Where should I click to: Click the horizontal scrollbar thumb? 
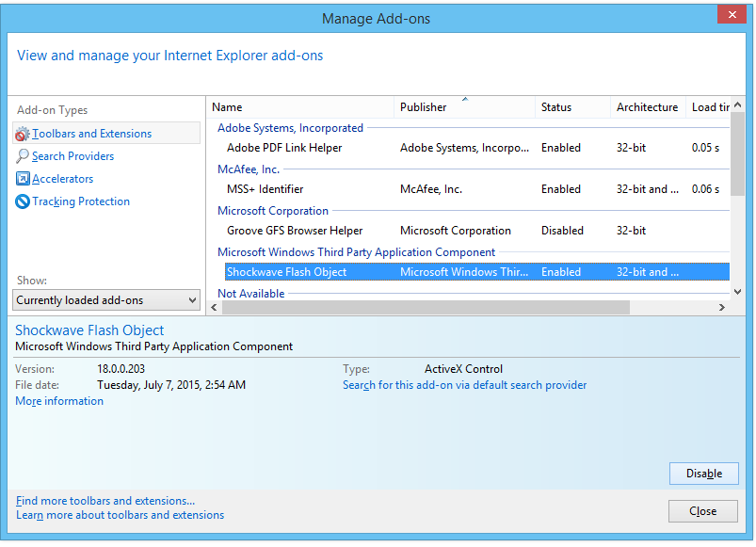426,308
